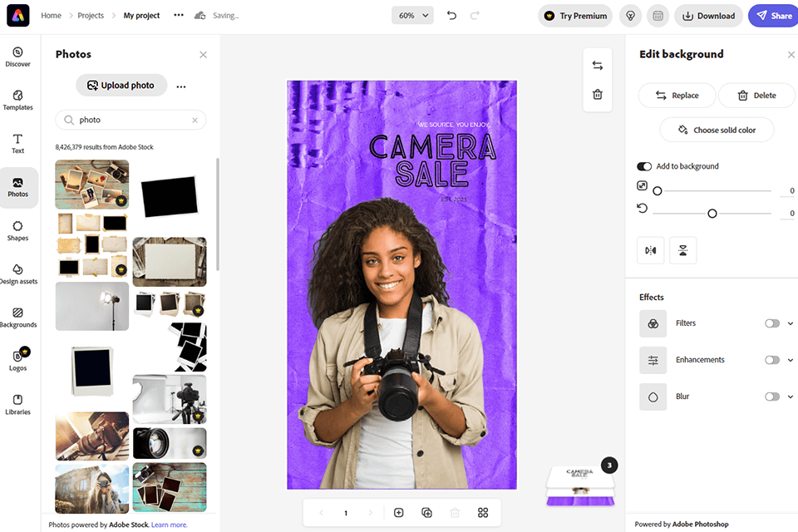Clear the photo search text

click(195, 121)
